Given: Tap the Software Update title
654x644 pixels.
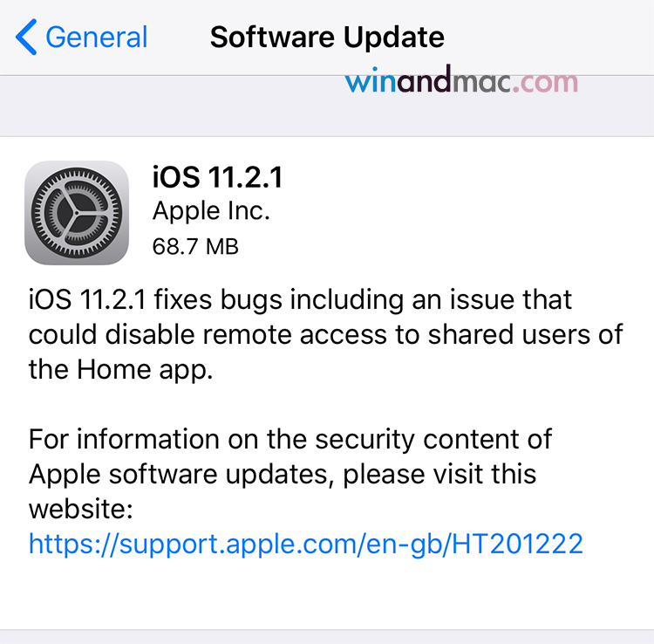Looking at the screenshot, I should coord(327,38).
